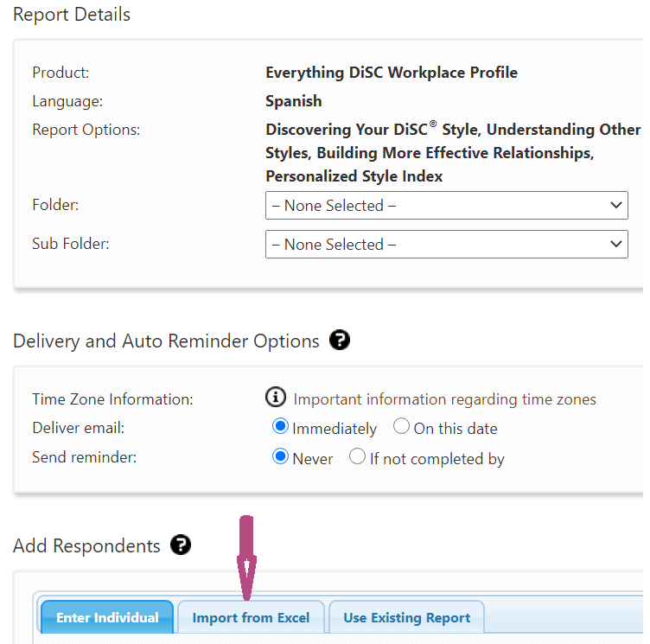
Task: Click the Add Respondents heading
Action: click(86, 545)
